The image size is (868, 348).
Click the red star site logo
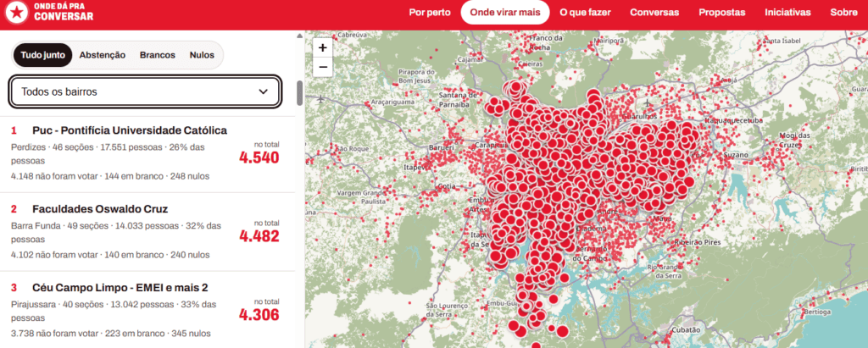[17, 12]
